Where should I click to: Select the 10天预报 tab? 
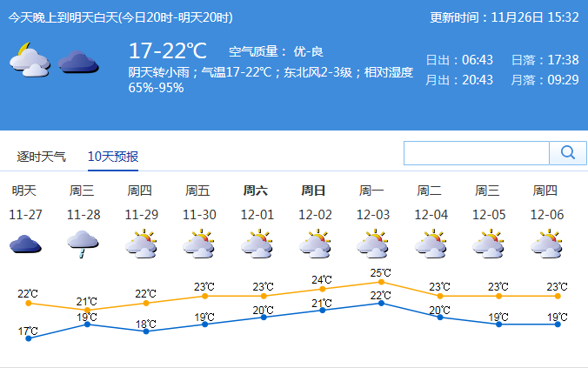click(113, 157)
